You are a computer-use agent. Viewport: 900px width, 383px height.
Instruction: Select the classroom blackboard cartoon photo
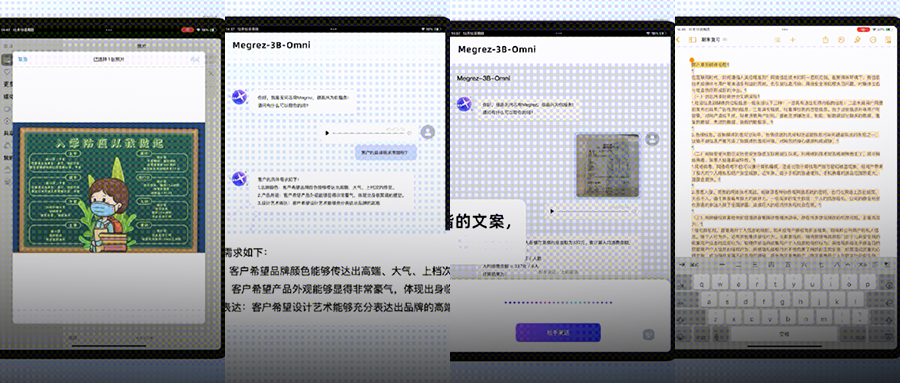pyautogui.click(x=109, y=187)
